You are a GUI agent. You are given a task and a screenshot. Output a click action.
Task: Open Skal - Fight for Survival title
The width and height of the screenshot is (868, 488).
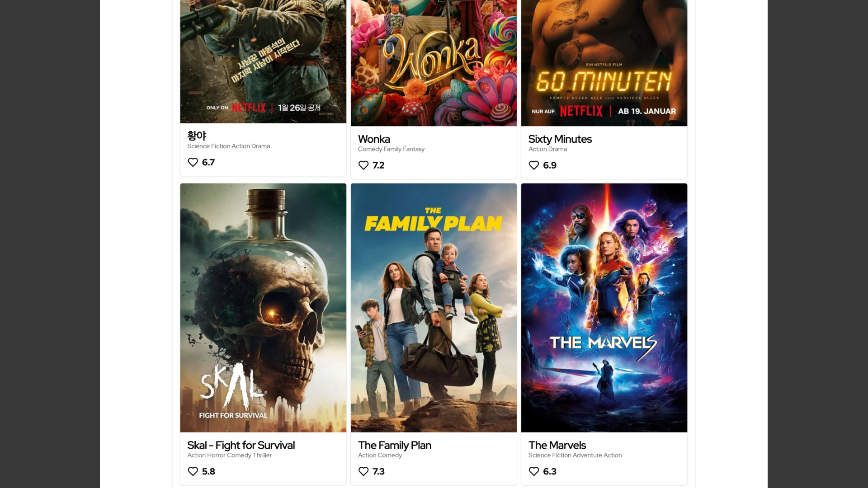tap(241, 445)
